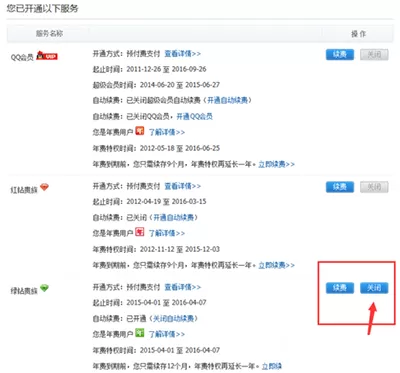400x373 pixels.
Task: Click date range 2012-04-19 至 2016-03-15
Action: pyautogui.click(x=166, y=201)
